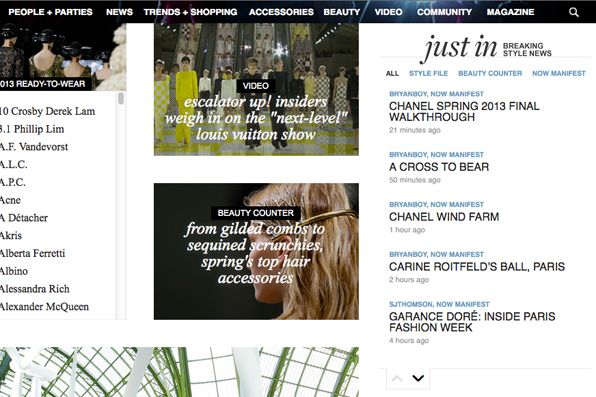Open the Community menu
596x397 pixels.
444,12
